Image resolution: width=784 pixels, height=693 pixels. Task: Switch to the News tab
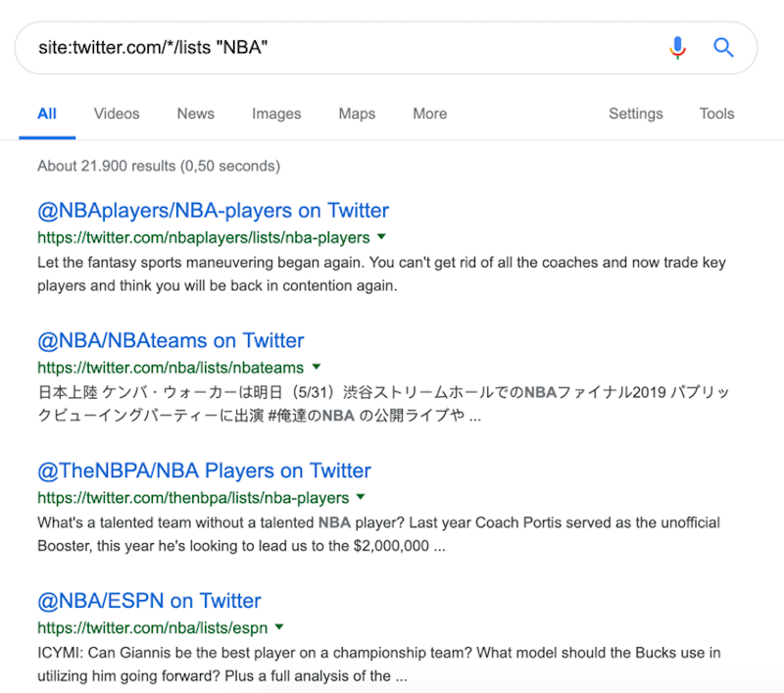point(195,114)
